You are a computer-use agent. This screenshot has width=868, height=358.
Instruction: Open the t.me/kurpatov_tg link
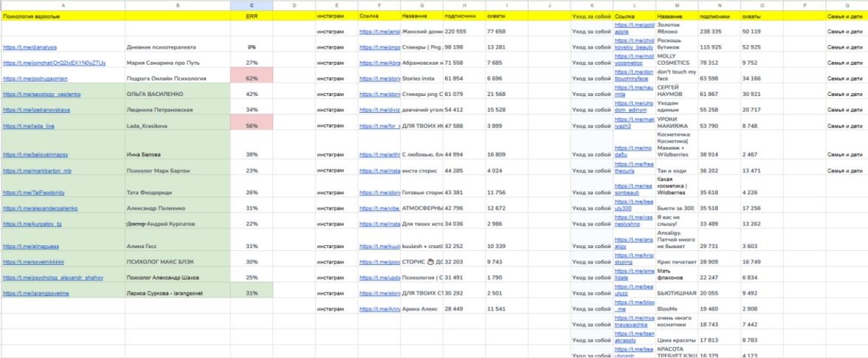32,224
